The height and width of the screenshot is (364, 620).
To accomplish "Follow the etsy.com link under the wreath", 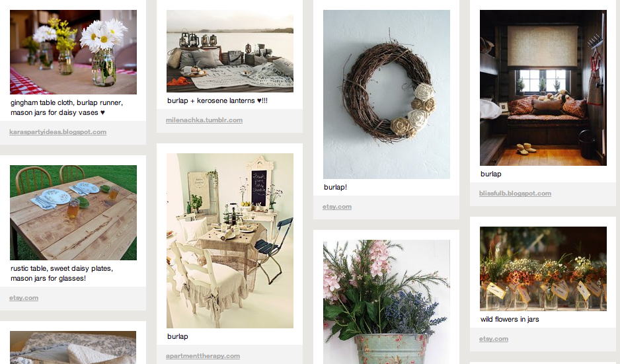I will pyautogui.click(x=337, y=207).
